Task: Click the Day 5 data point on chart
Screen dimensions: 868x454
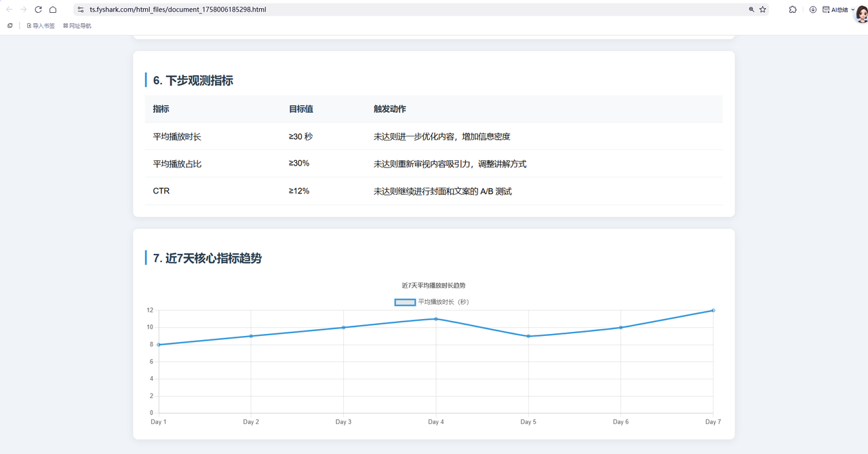Action: [x=528, y=336]
